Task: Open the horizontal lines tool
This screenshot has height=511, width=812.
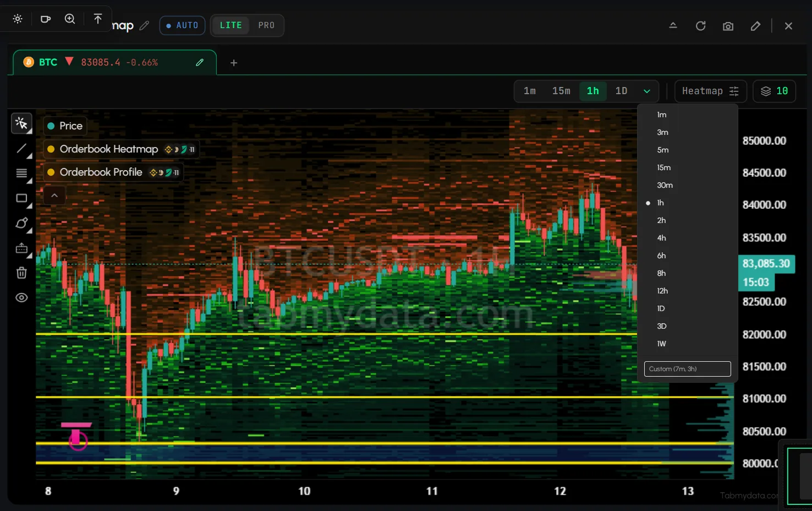Action: coord(21,173)
